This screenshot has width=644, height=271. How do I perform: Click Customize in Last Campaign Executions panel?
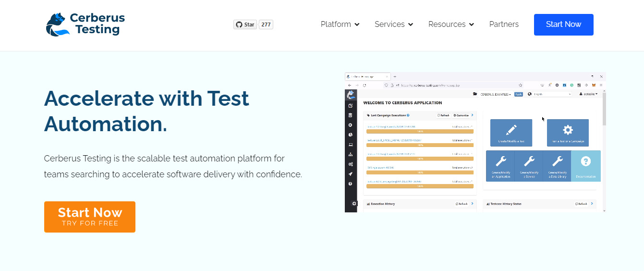click(461, 115)
